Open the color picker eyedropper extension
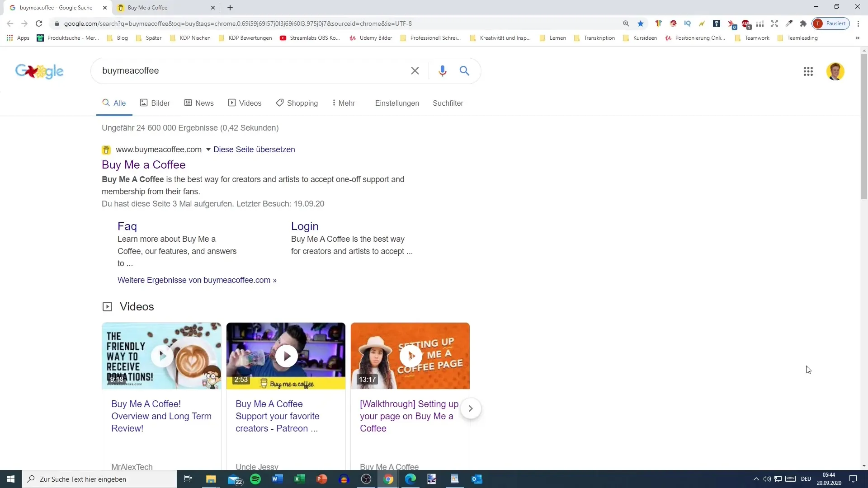 click(789, 23)
